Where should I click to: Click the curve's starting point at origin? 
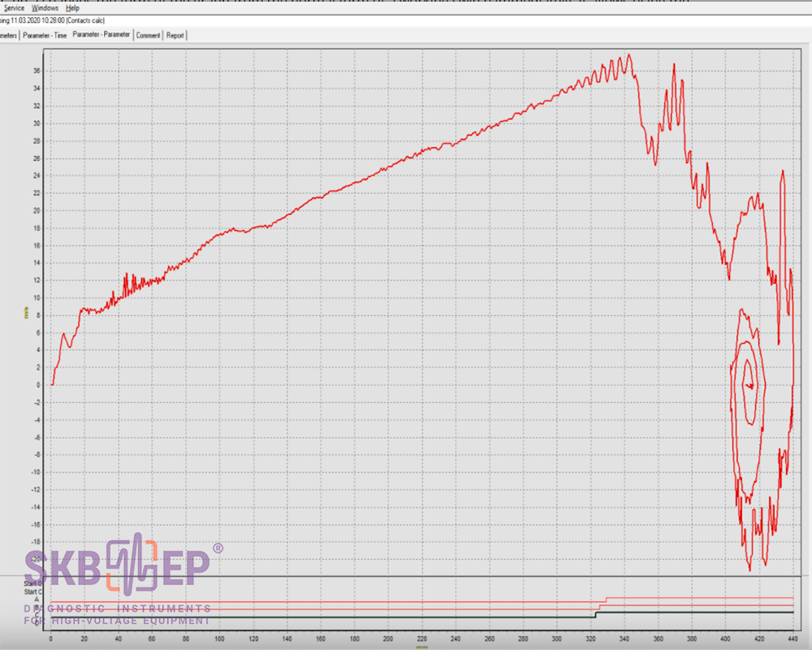point(52,384)
